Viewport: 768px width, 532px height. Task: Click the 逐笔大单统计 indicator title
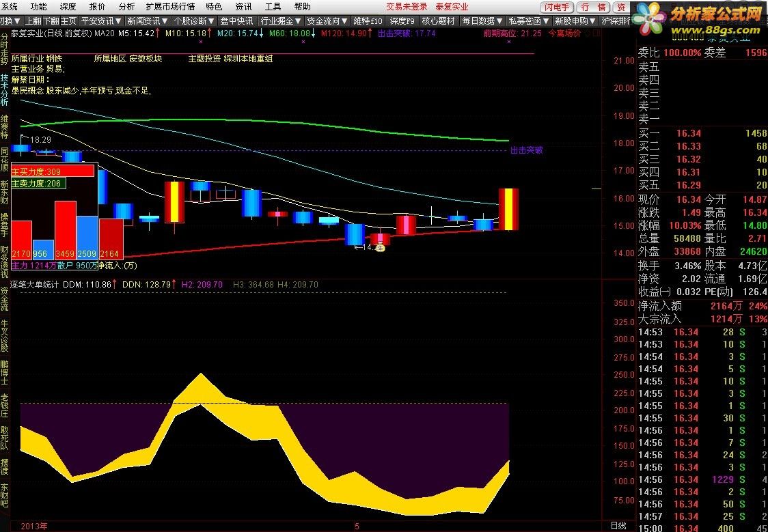(35, 284)
